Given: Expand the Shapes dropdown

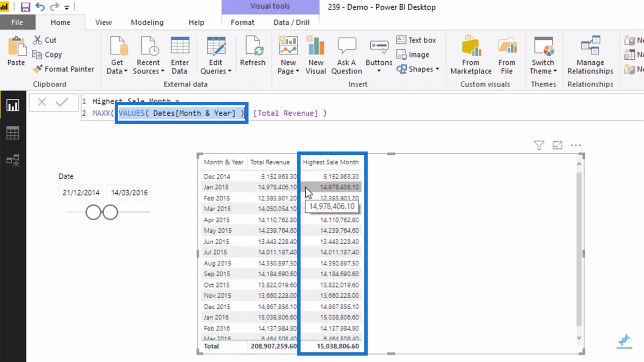Looking at the screenshot, I should pyautogui.click(x=418, y=69).
